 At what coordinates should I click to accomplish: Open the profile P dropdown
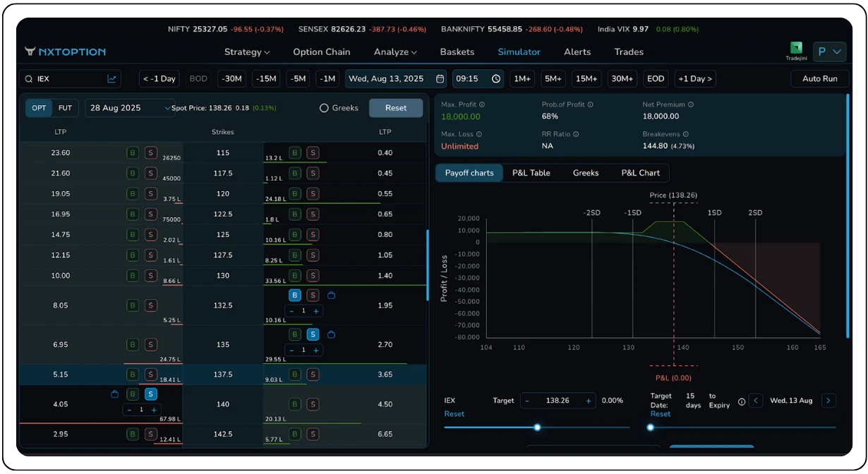click(x=829, y=51)
